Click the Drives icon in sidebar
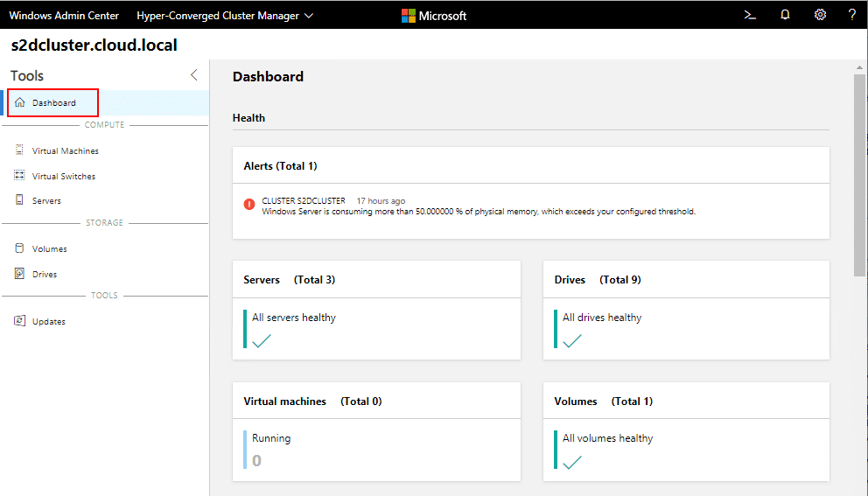This screenshot has height=496, width=868. [x=20, y=274]
